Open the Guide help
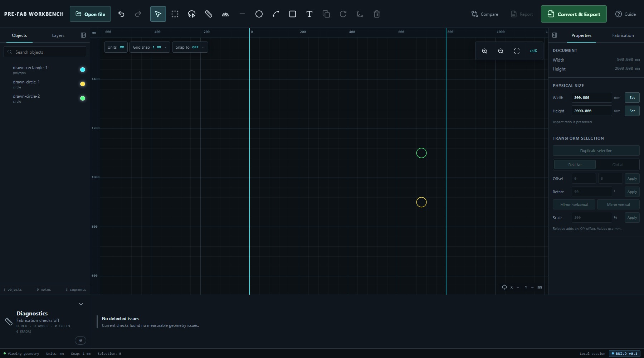 625,14
